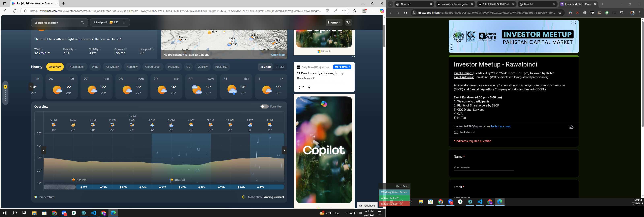The height and width of the screenshot is (217, 644).
Task: Click the Edge tab actions icon
Action: (x=5, y=3)
